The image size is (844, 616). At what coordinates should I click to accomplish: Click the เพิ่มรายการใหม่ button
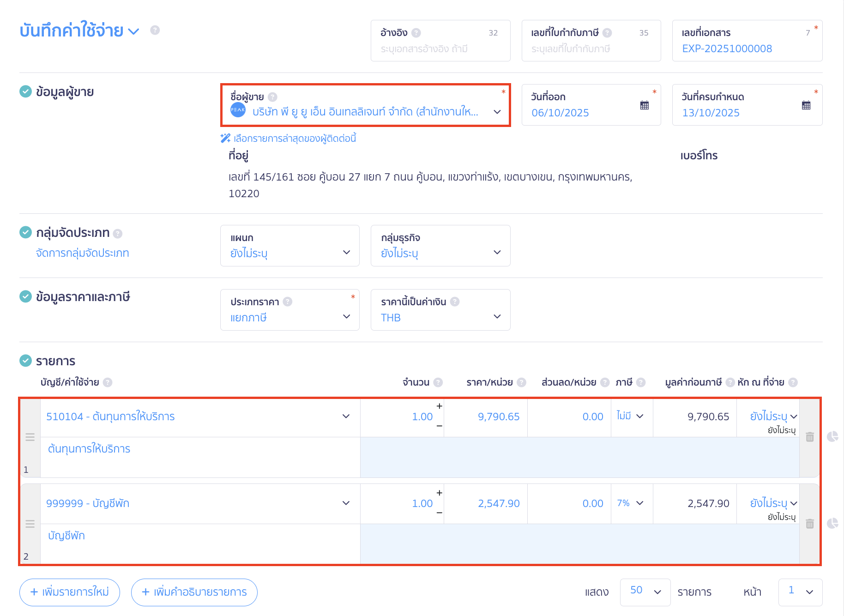70,592
